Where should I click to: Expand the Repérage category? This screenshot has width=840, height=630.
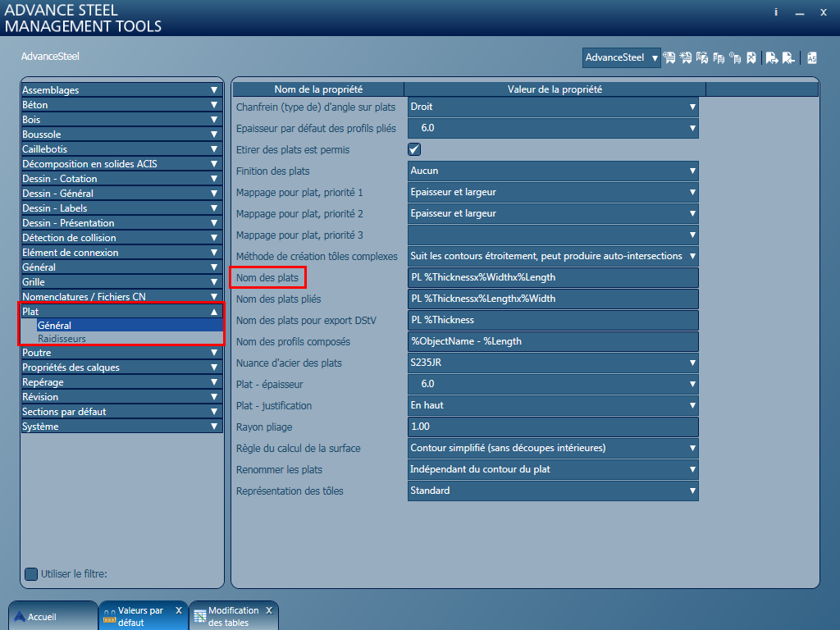pyautogui.click(x=121, y=382)
